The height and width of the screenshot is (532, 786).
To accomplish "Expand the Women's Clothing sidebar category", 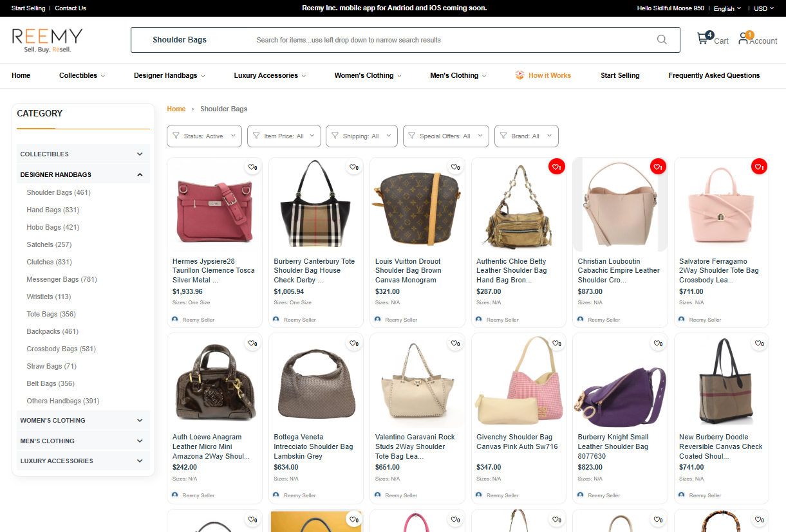I will 83,420.
